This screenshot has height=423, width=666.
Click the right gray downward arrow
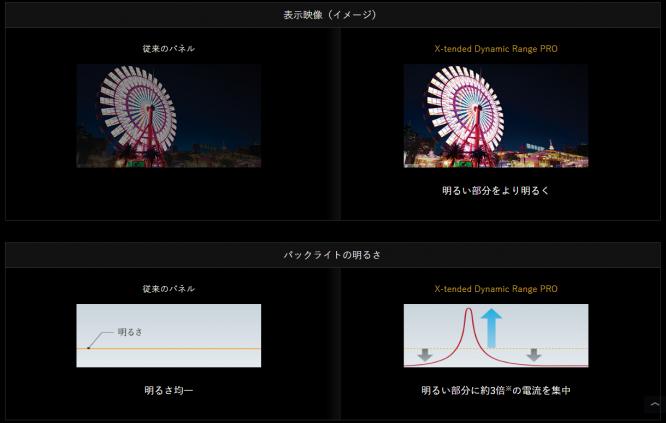point(534,355)
